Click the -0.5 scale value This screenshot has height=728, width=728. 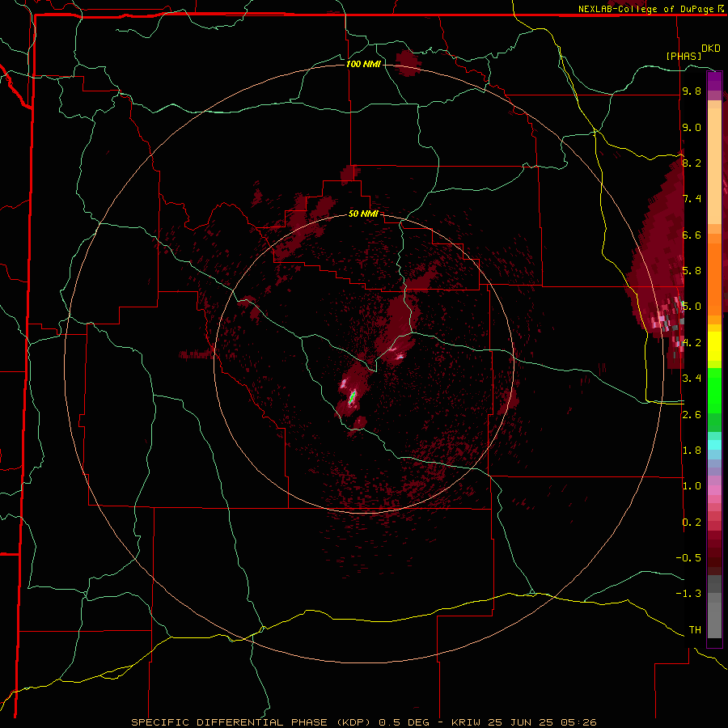pyautogui.click(x=688, y=557)
